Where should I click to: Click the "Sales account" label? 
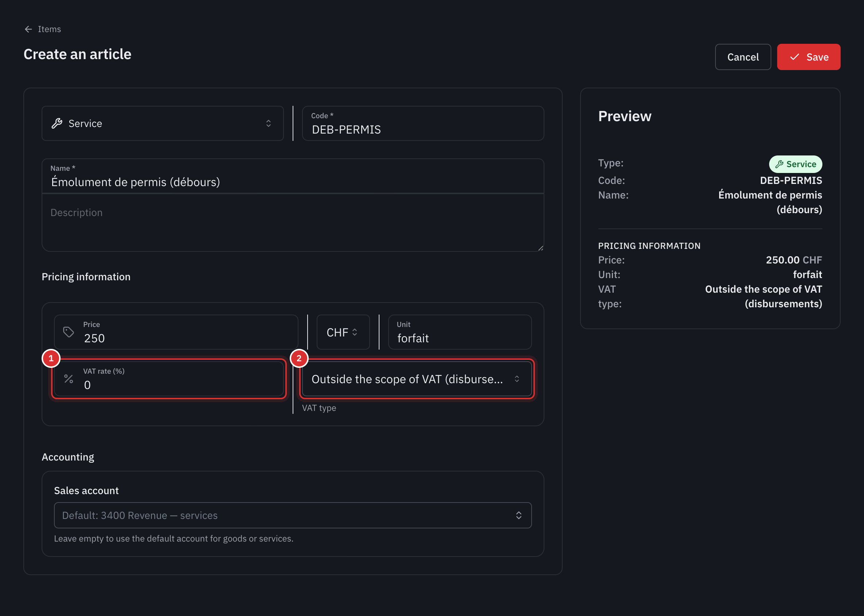click(86, 490)
